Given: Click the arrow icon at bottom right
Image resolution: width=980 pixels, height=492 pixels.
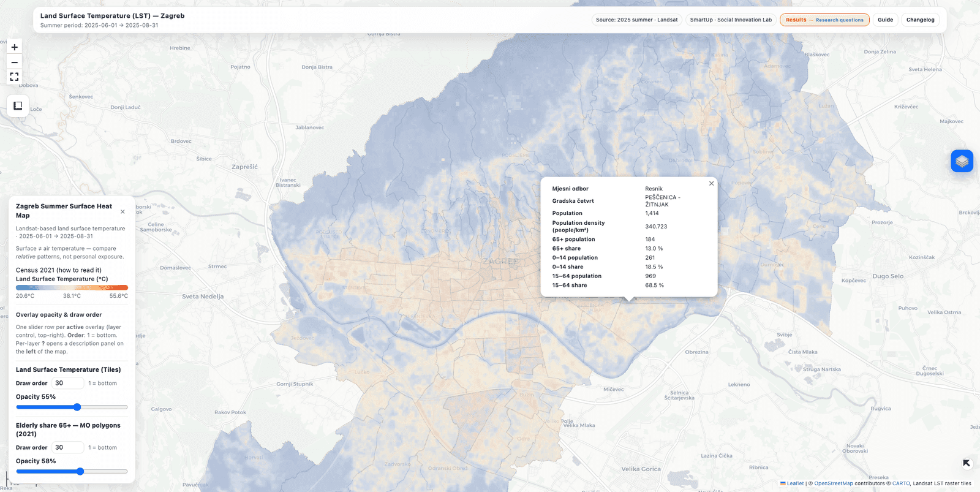Looking at the screenshot, I should (966, 463).
